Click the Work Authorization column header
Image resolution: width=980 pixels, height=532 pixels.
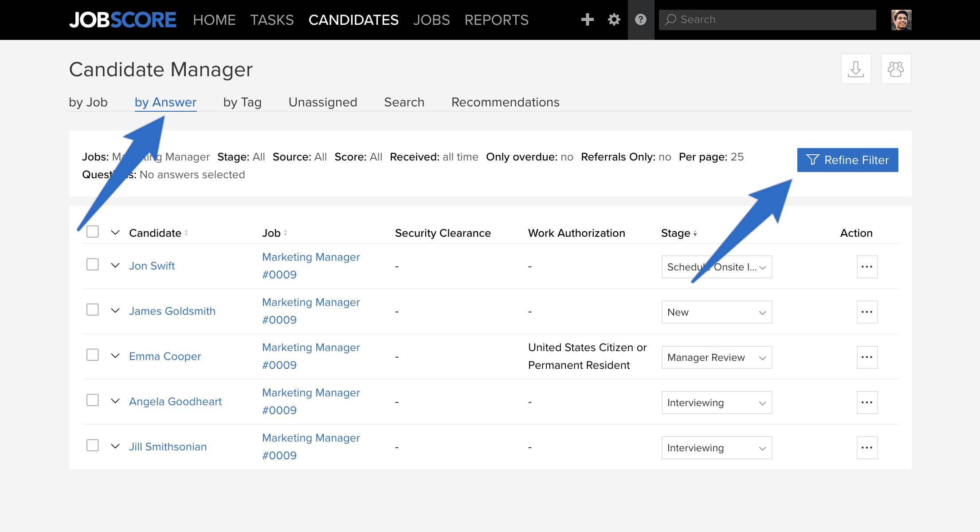(576, 233)
